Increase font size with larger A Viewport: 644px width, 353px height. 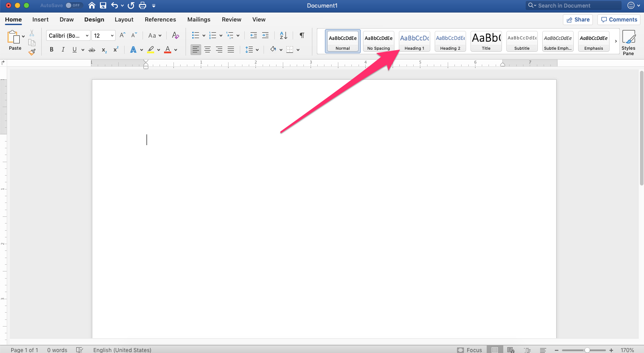point(122,35)
